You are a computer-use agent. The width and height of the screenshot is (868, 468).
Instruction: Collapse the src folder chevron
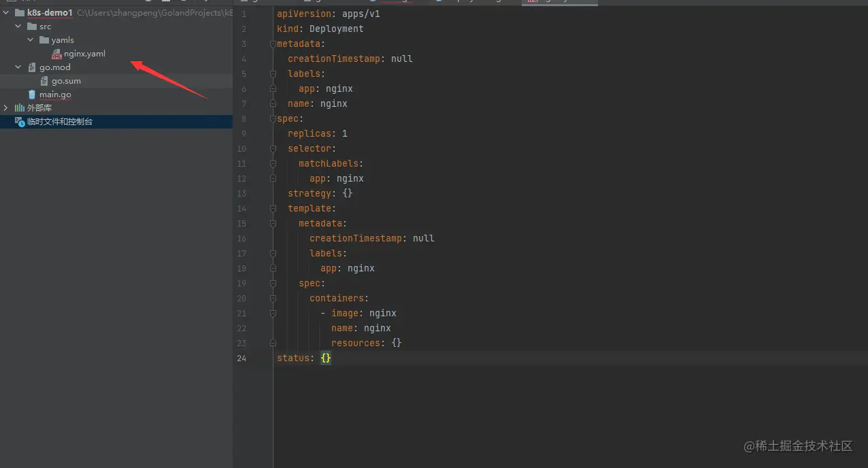[x=18, y=27]
